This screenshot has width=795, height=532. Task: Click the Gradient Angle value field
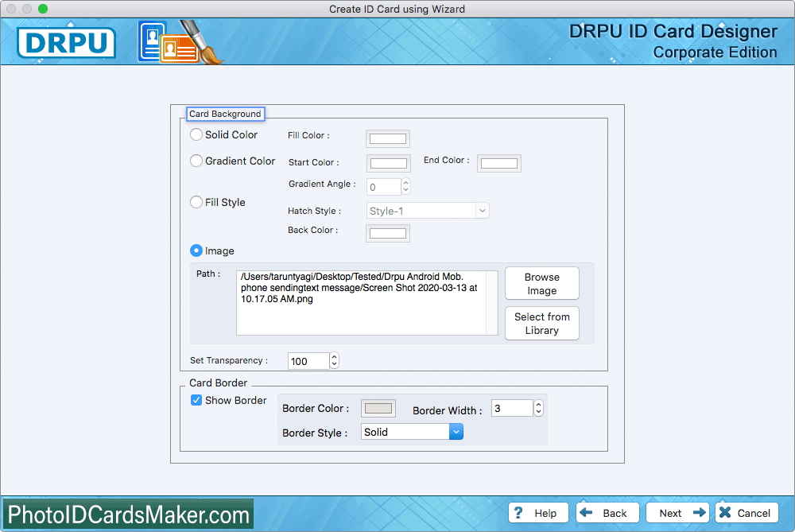tap(383, 187)
